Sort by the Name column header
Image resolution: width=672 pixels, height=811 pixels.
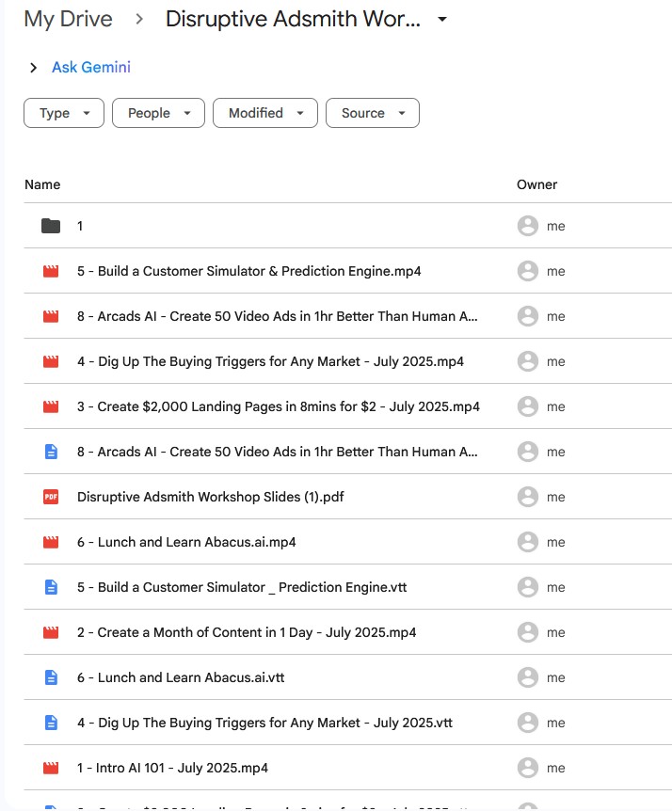[42, 184]
